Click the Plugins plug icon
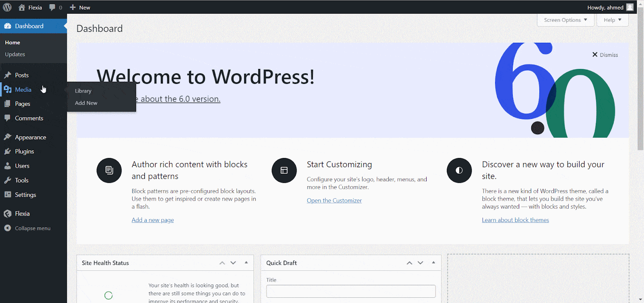The width and height of the screenshot is (644, 303). (8, 151)
